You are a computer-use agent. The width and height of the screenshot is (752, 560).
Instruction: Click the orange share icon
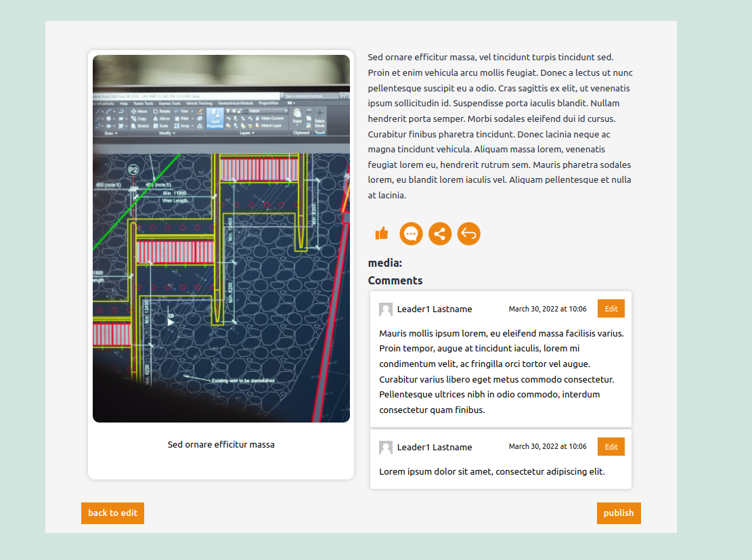pyautogui.click(x=440, y=234)
